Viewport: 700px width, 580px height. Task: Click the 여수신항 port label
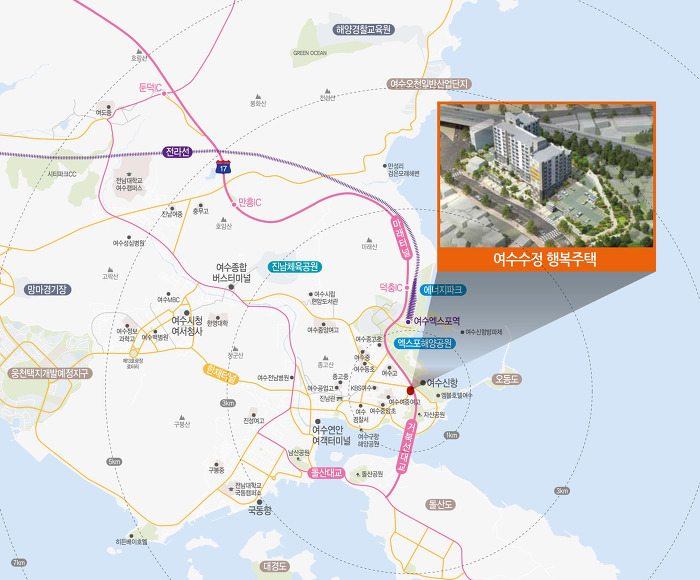(x=442, y=383)
